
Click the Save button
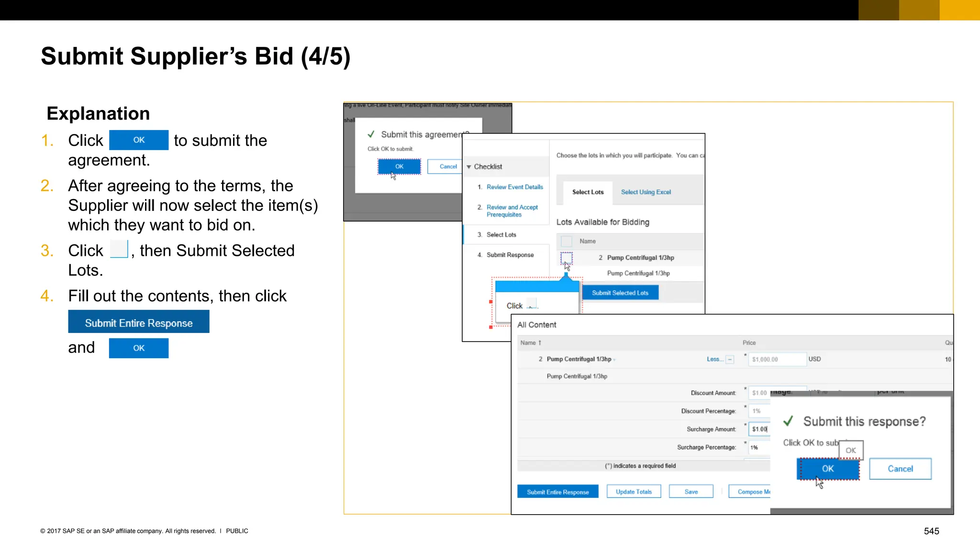(x=691, y=492)
